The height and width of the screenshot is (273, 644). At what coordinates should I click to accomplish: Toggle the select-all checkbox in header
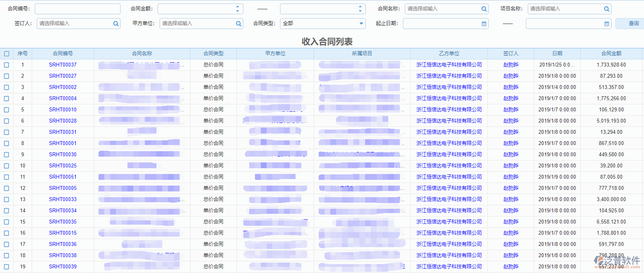point(7,54)
